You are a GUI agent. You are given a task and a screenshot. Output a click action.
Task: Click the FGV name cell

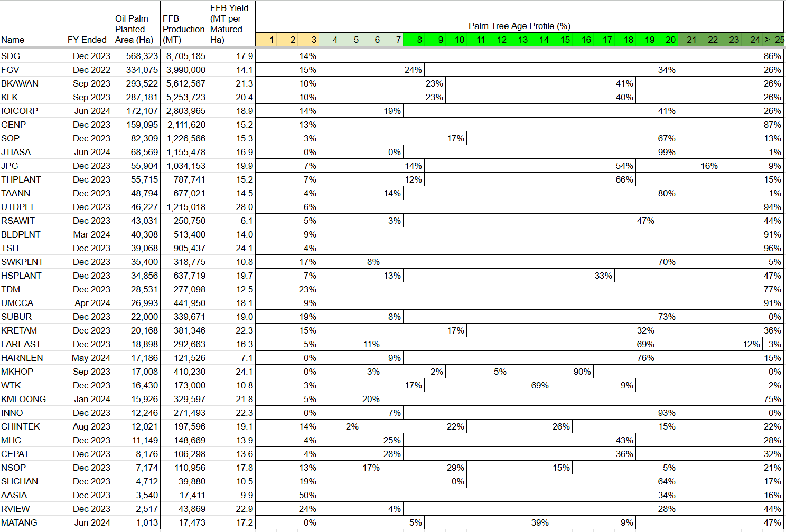click(33, 70)
